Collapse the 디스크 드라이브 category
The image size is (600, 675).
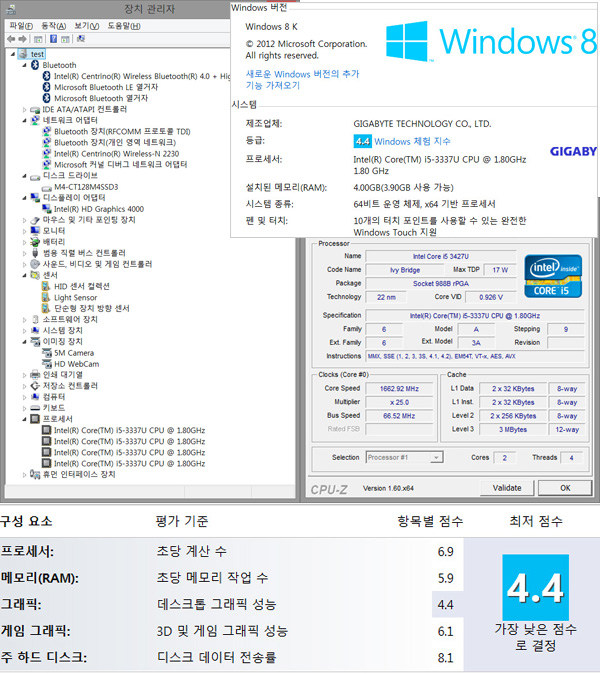point(24,176)
